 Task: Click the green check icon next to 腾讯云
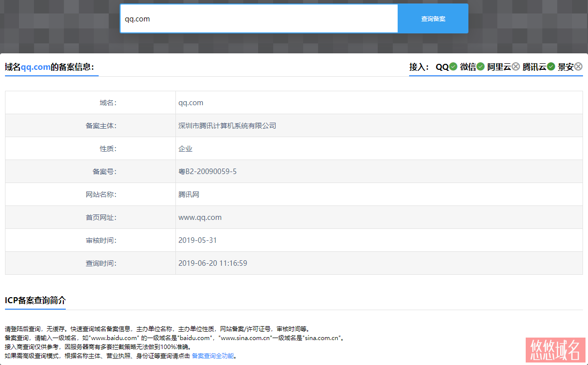(551, 67)
